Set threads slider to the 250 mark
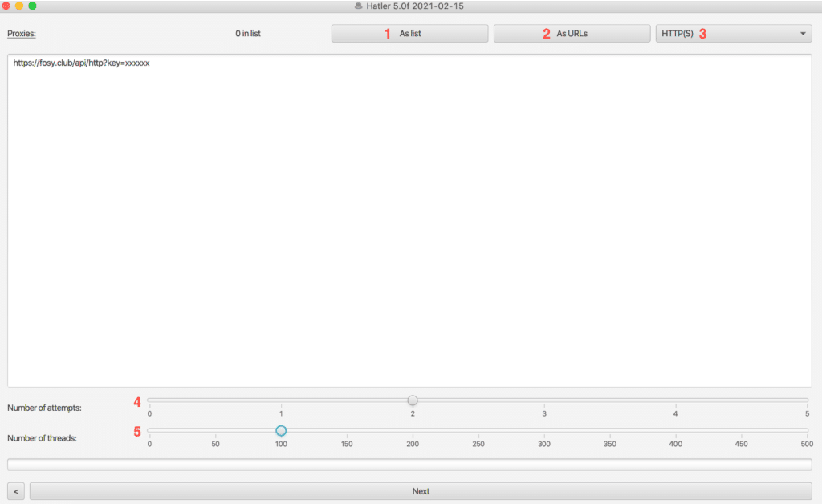The image size is (822, 504). (478, 431)
